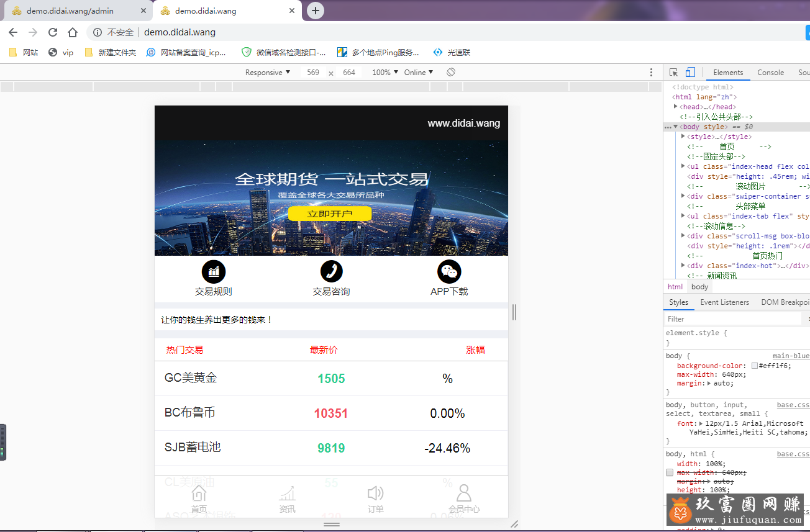Activate the inspect element picker icon
Screen dimensions: 810x532
click(674, 73)
